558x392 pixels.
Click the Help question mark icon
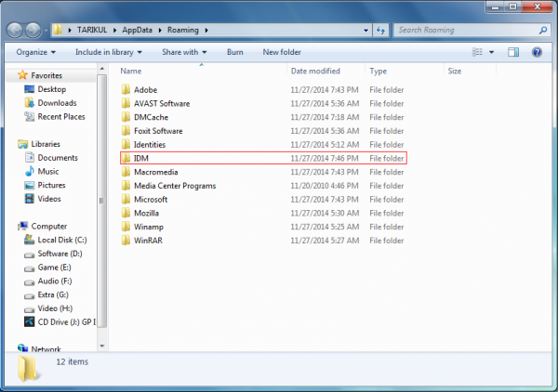(x=537, y=52)
